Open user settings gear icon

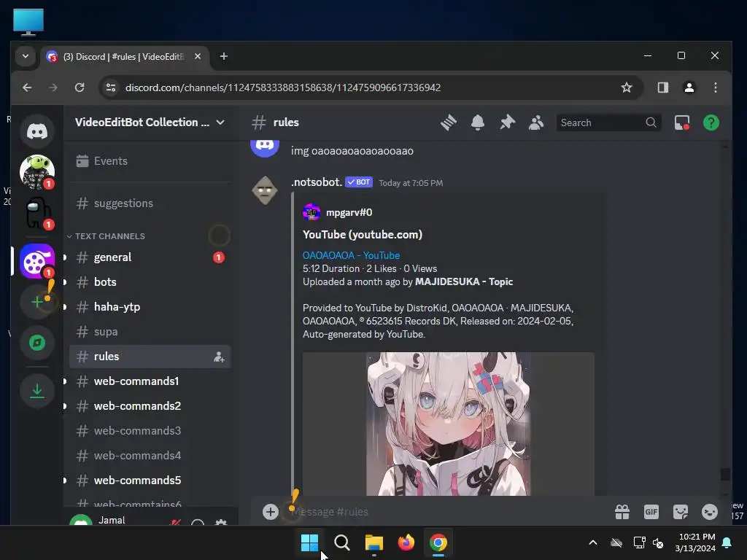click(x=220, y=522)
